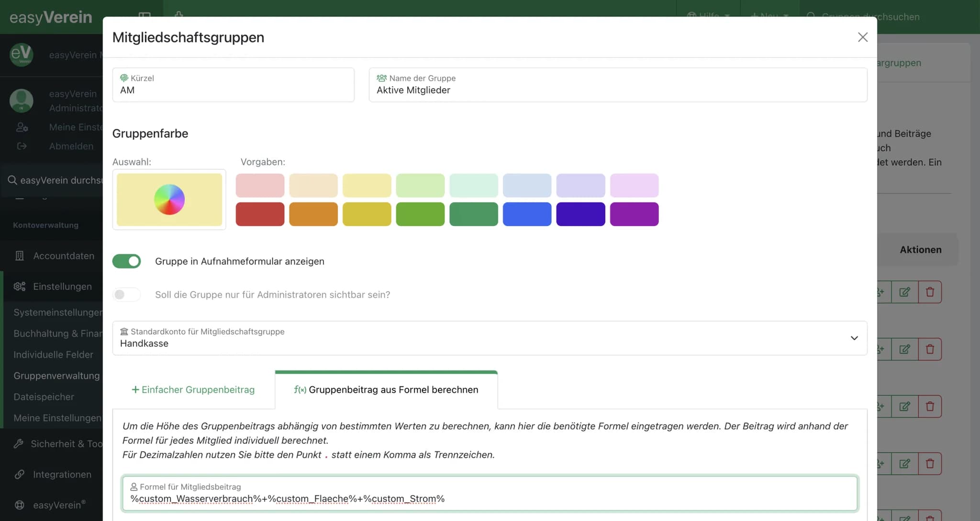
Task: Choose the royal blue preset swatch
Action: click(x=527, y=214)
